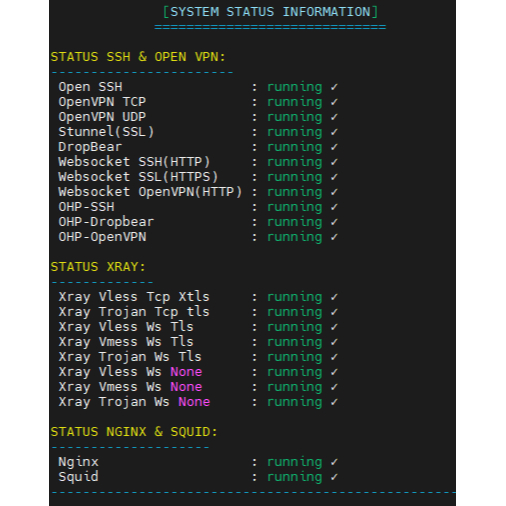Viewport: 506px width, 506px height.
Task: Select the STATUS SSH & OPEN VPN heading
Action: 138,57
